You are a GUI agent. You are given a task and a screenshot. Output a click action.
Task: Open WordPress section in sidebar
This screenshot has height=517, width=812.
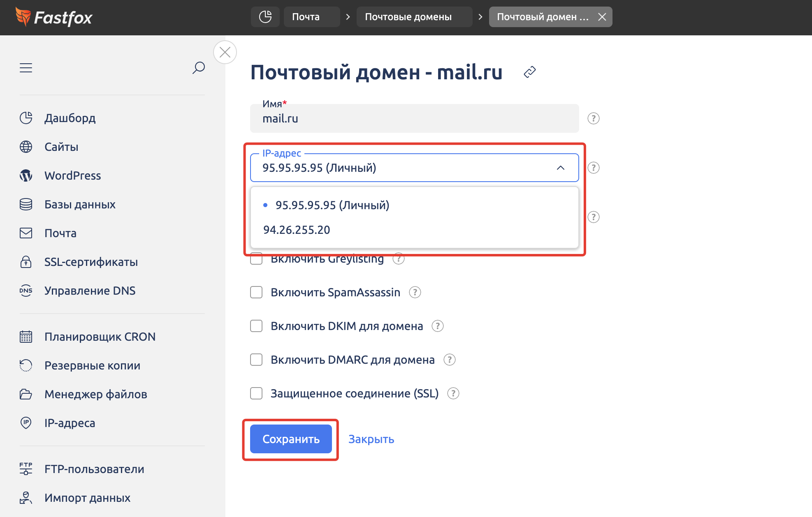pos(72,175)
